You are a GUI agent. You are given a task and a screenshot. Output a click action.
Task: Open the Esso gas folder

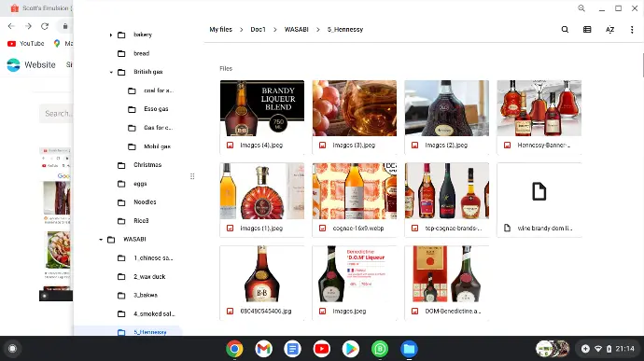click(156, 109)
